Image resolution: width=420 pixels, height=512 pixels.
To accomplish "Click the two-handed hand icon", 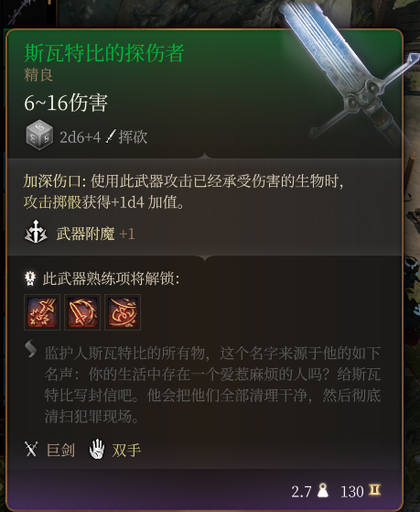I will tap(97, 449).
